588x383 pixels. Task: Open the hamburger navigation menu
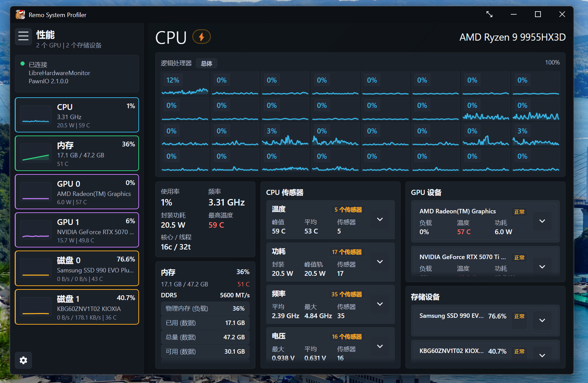click(x=23, y=36)
